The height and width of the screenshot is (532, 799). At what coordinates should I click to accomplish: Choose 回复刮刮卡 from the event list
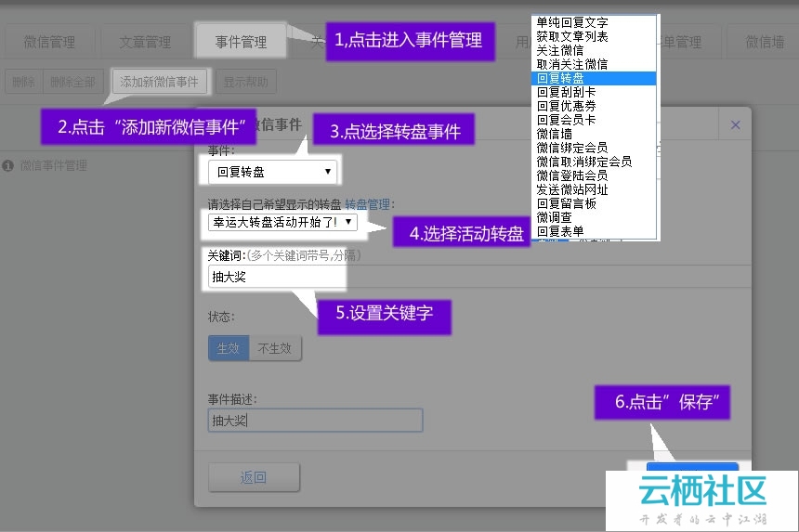566,93
